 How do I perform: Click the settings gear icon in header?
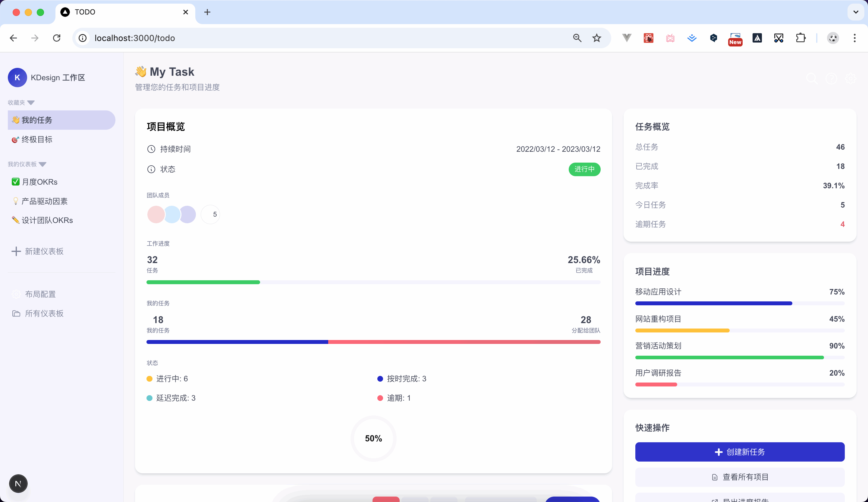point(851,79)
